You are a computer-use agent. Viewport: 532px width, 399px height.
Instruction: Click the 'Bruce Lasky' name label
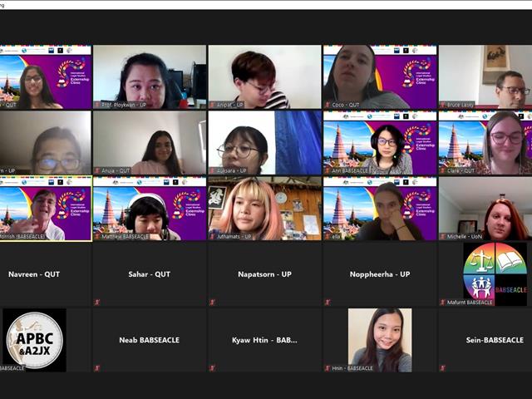(460, 105)
